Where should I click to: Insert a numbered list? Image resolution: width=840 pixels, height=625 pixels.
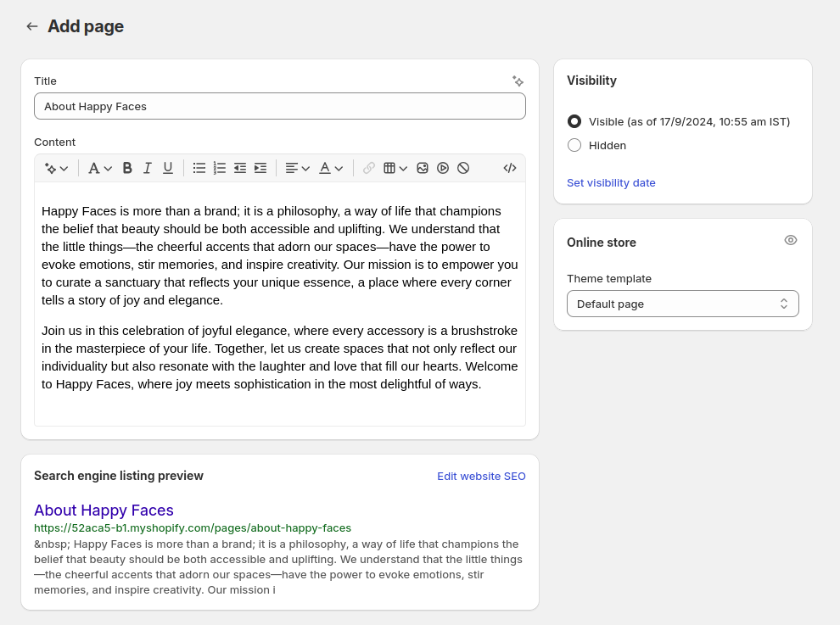(219, 168)
